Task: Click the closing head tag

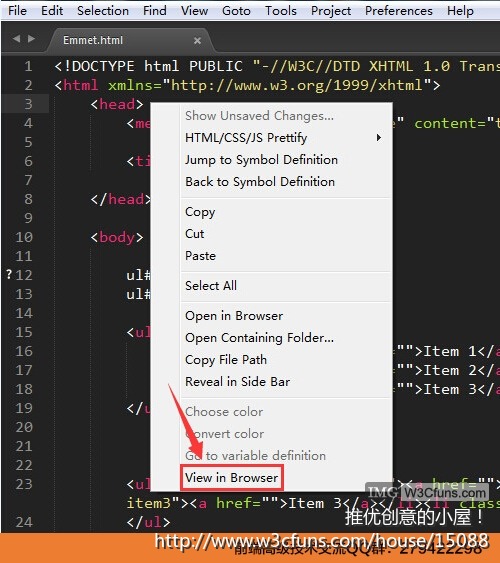Action: 121,199
